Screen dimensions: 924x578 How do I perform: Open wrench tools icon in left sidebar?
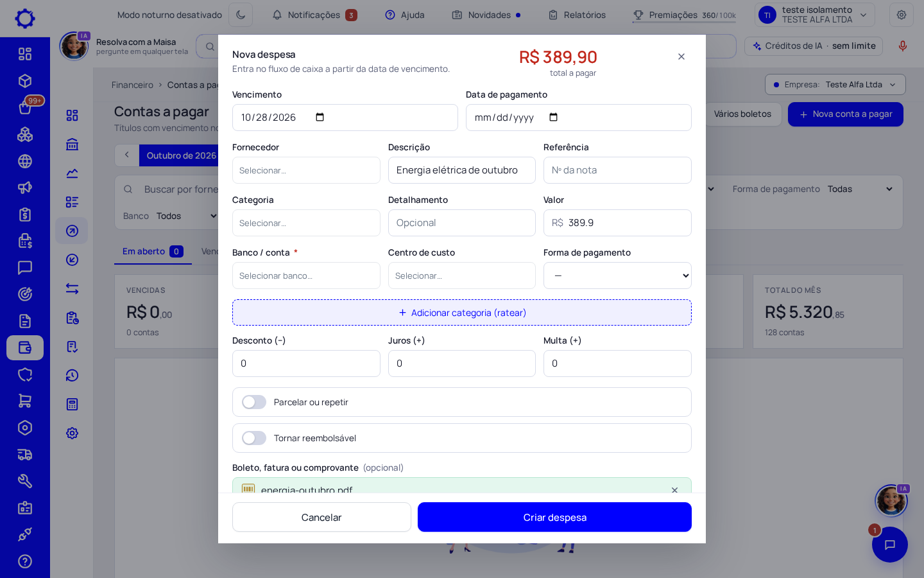[25, 481]
